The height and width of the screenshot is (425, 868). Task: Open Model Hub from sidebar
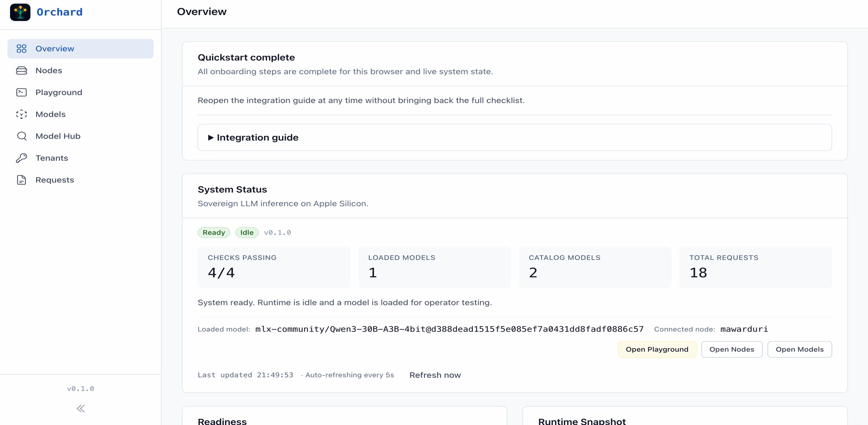coord(58,136)
